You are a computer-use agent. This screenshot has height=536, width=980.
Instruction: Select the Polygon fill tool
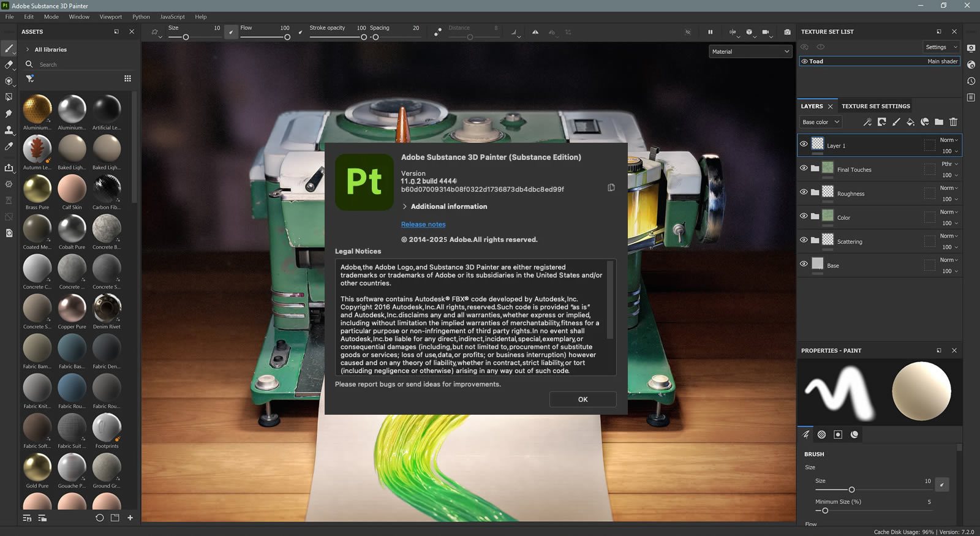(9, 97)
